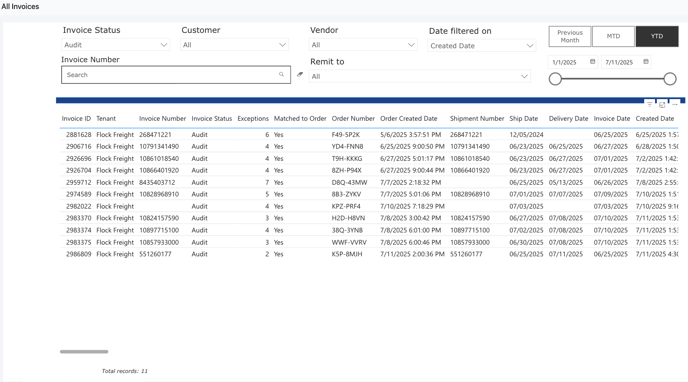Viewport: 688px width, 382px height.
Task: Select invoice ID 2983370 cell
Action: coord(79,218)
